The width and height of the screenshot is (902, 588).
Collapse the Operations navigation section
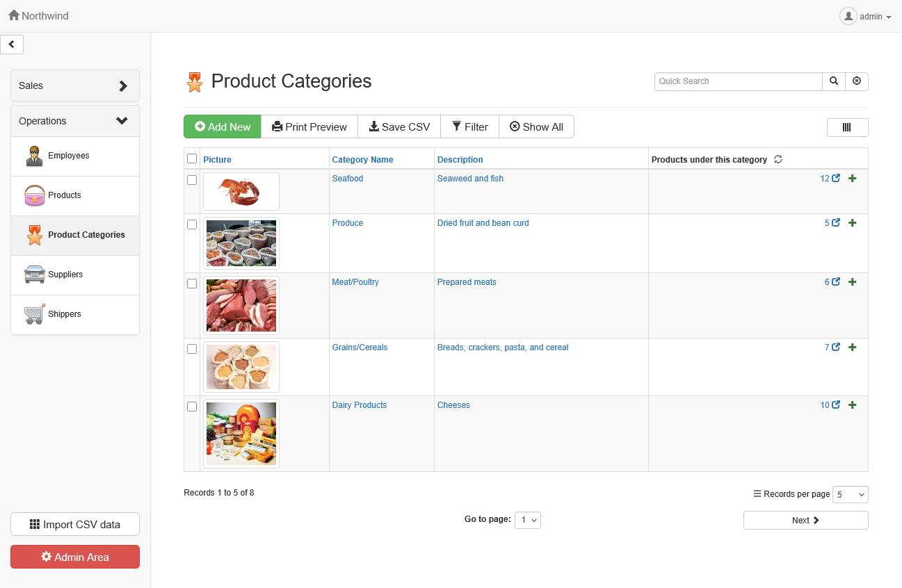pos(74,120)
